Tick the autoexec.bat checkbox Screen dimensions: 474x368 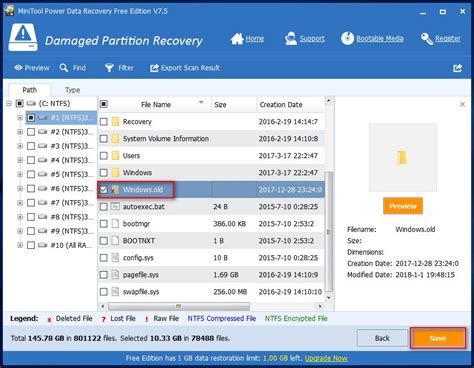(104, 207)
